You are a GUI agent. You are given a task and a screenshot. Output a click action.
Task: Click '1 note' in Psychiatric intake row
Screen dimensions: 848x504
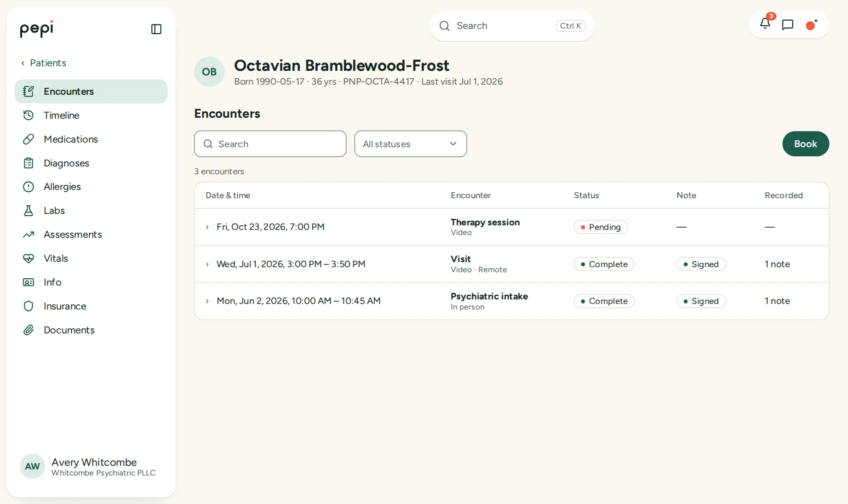coord(777,301)
